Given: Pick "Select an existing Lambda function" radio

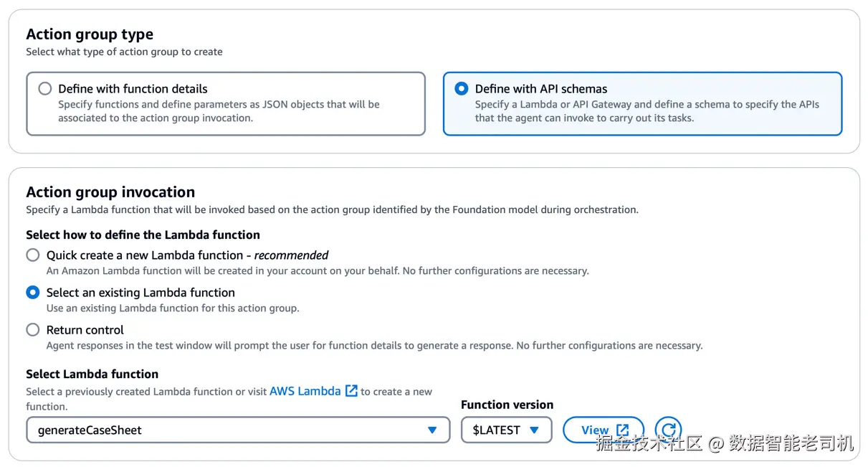Looking at the screenshot, I should [33, 293].
